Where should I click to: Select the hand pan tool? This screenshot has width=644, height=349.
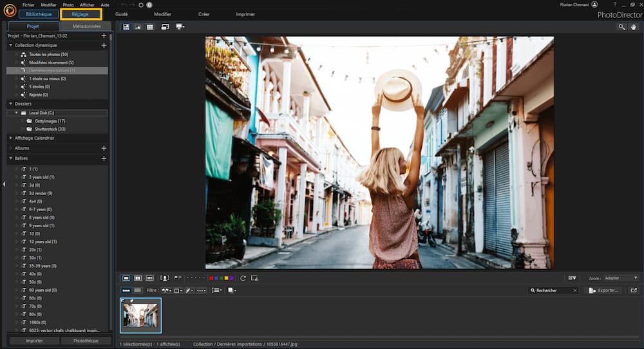pyautogui.click(x=633, y=26)
